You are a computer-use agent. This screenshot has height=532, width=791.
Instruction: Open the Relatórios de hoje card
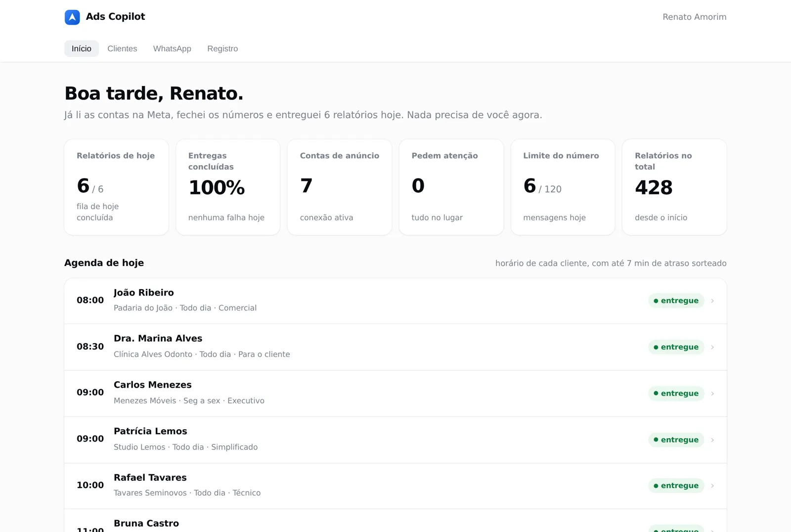(116, 187)
